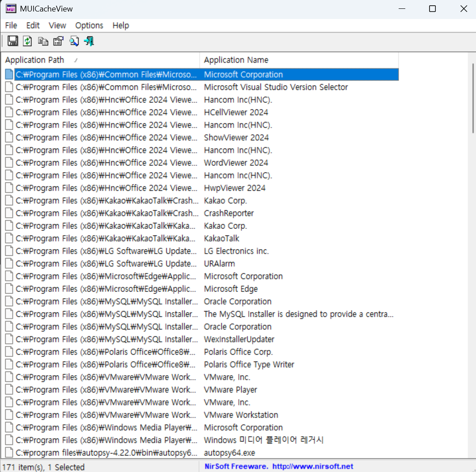Click the file icon of the HCellViewer 2024 row
Screen dimensions: 476x472
click(9, 112)
